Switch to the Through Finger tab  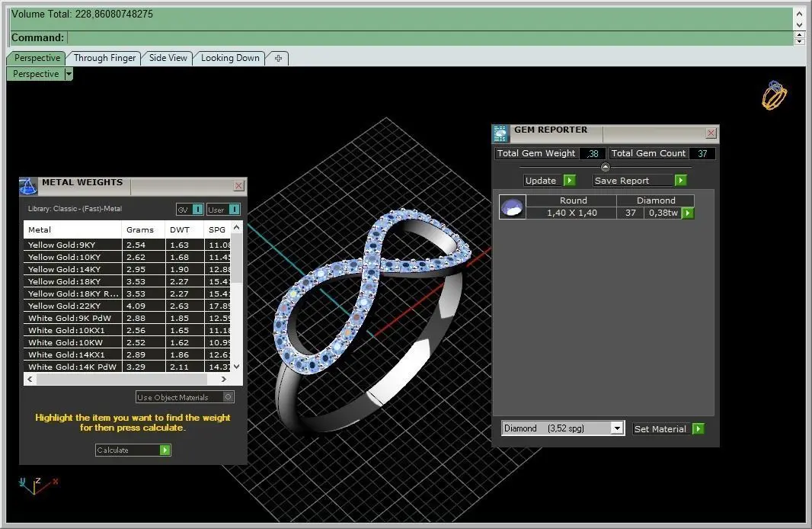coord(104,58)
